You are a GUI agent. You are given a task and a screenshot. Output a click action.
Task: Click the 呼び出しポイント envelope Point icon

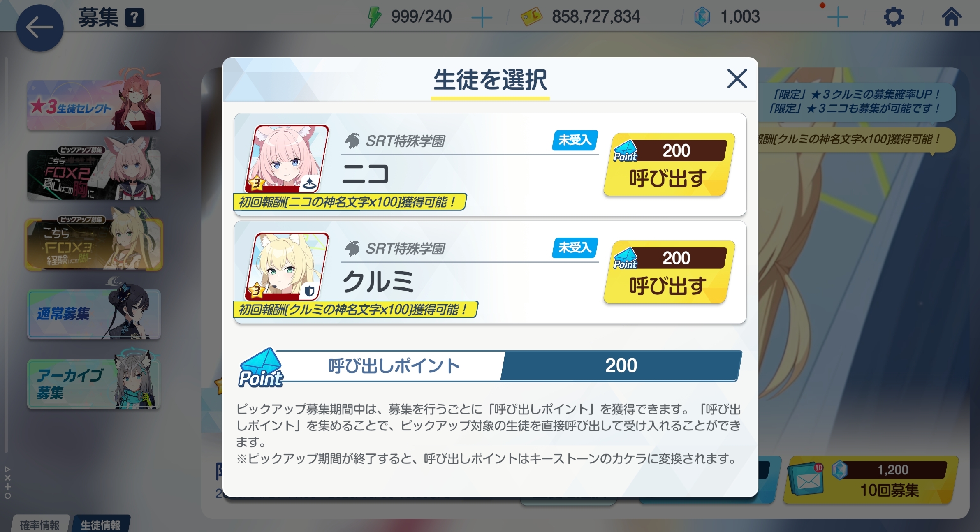pyautogui.click(x=261, y=368)
